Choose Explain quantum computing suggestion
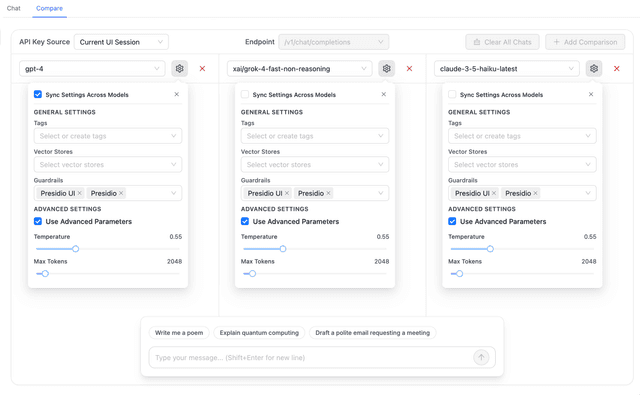The image size is (640, 395). [259, 333]
